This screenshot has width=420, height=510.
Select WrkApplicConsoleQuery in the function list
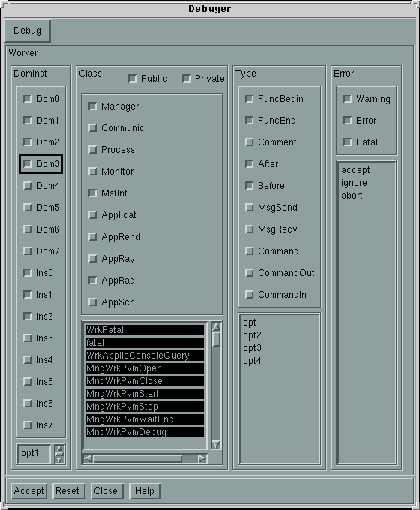[x=145, y=355]
